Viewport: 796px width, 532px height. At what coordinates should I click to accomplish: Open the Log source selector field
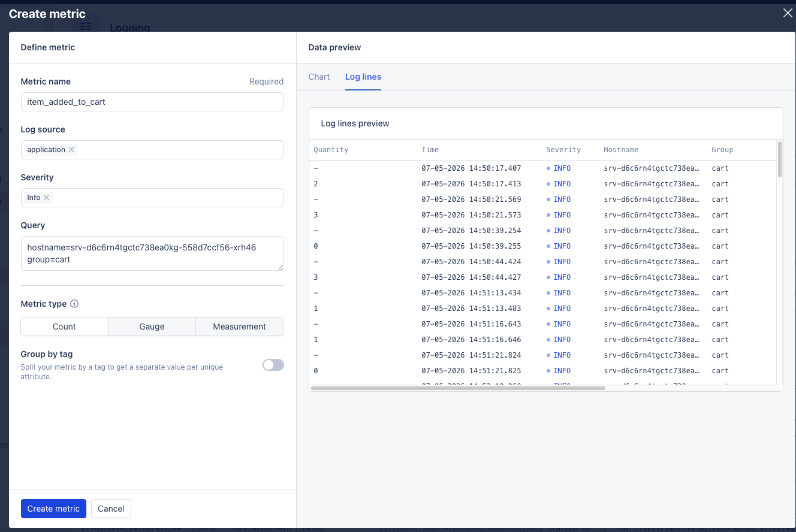pyautogui.click(x=152, y=150)
